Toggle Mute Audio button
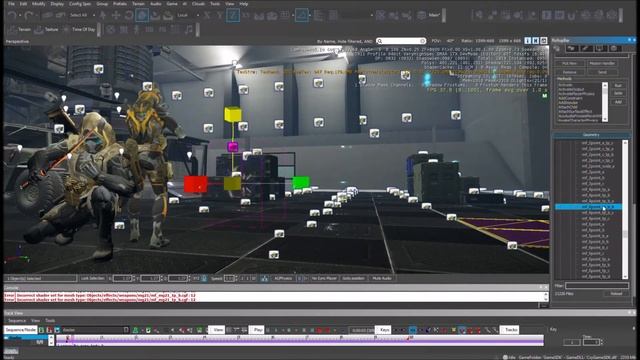The height and width of the screenshot is (360, 640). pos(382,278)
